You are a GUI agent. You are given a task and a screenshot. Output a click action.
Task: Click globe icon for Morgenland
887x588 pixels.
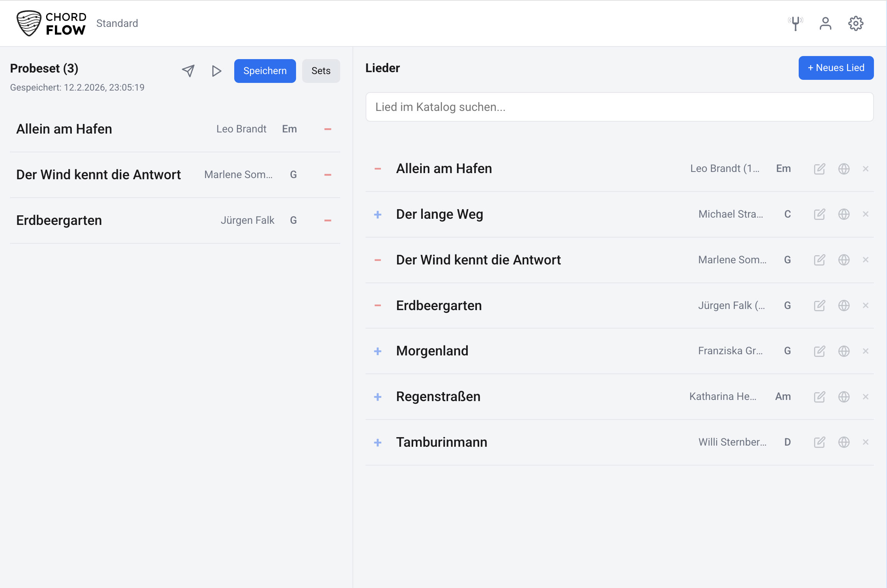844,351
